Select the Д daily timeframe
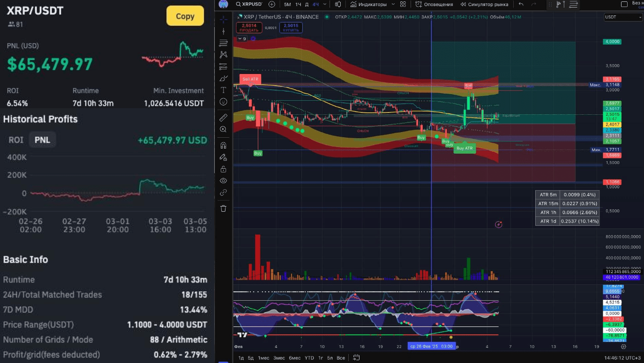This screenshot has height=363, width=644. click(307, 4)
